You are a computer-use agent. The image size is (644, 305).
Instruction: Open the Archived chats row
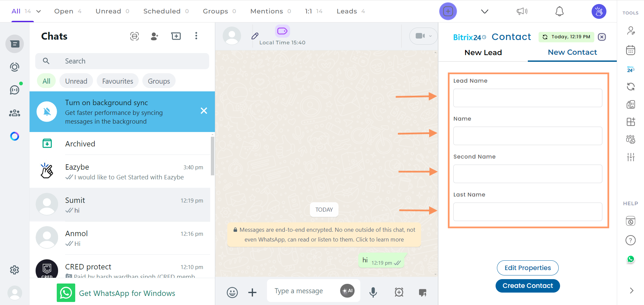click(120, 144)
